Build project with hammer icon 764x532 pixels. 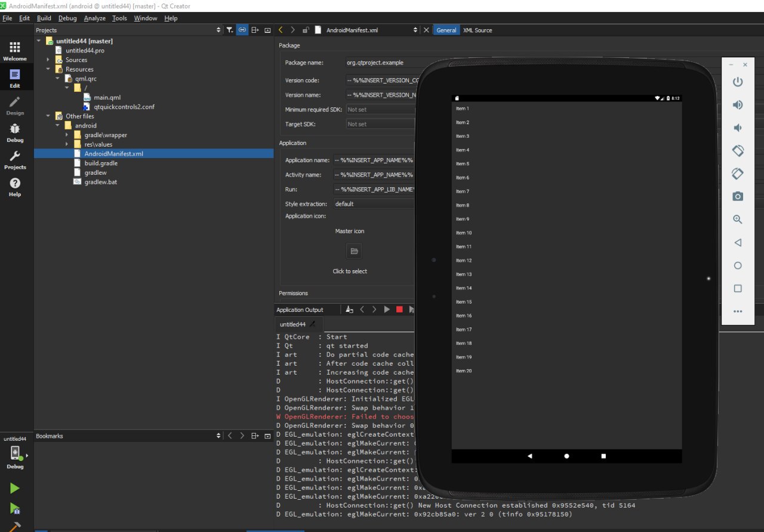(x=15, y=526)
